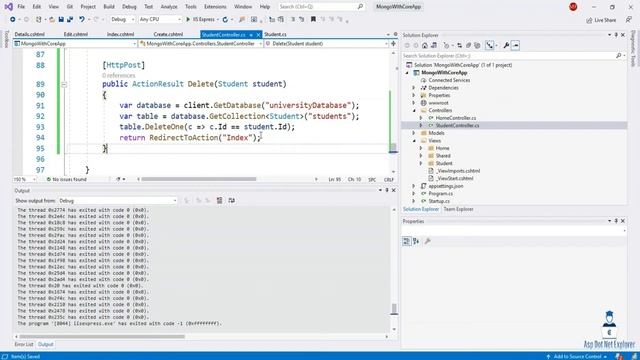The image size is (640, 360).
Task: Open the StudentController type navigation dropdown
Action: point(200,43)
